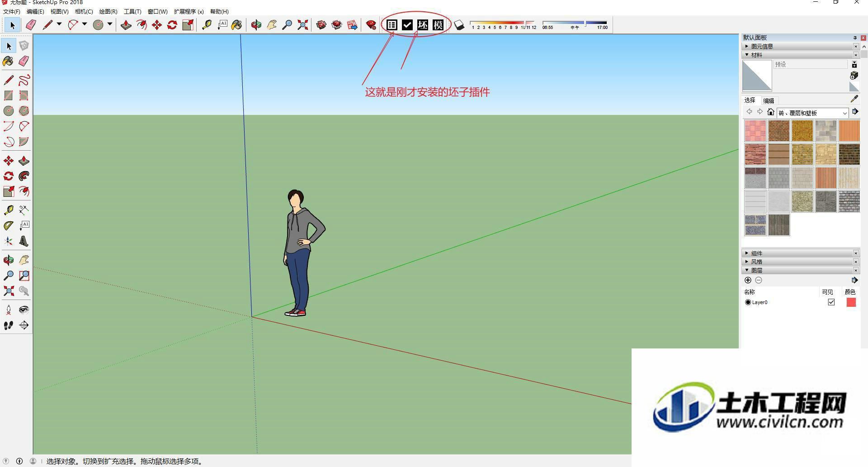Open the 视图(V) menu
Screen dimensions: 868x467
[x=59, y=11]
